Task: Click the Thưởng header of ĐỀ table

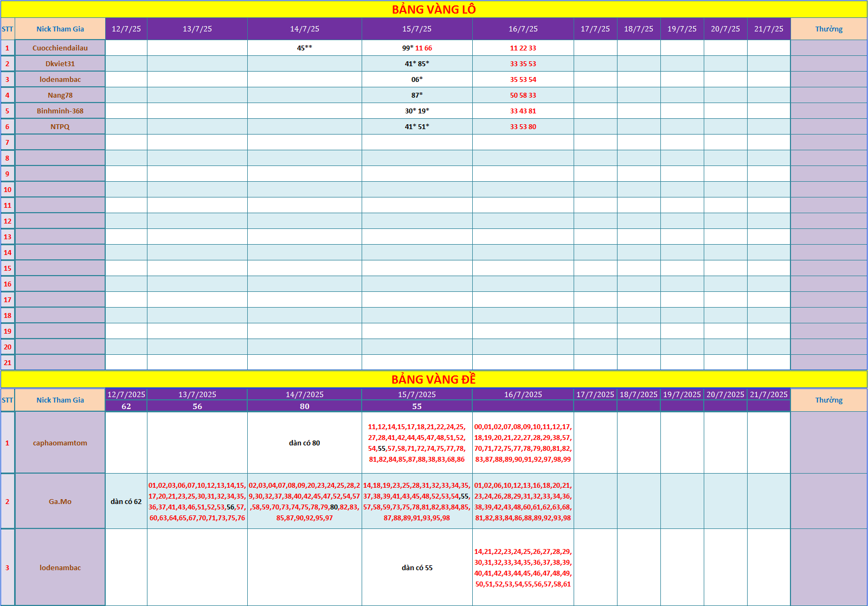Action: [829, 400]
